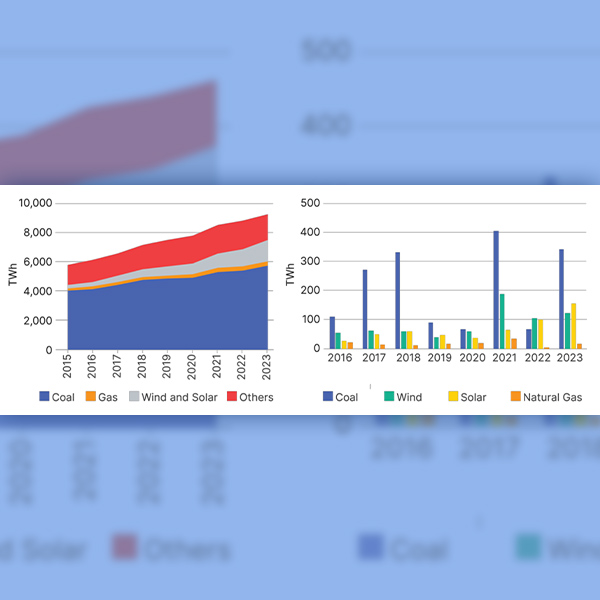The height and width of the screenshot is (600, 600).
Task: Select the green Wind bar for 2021
Action: (x=502, y=321)
